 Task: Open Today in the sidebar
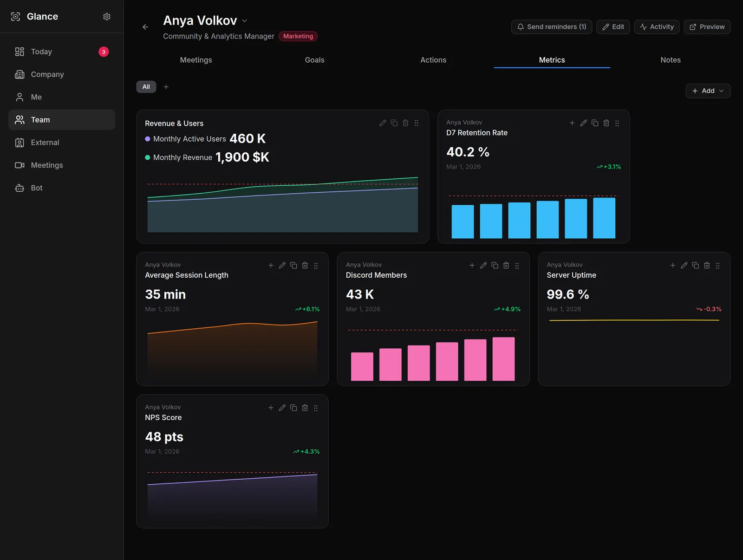point(62,52)
